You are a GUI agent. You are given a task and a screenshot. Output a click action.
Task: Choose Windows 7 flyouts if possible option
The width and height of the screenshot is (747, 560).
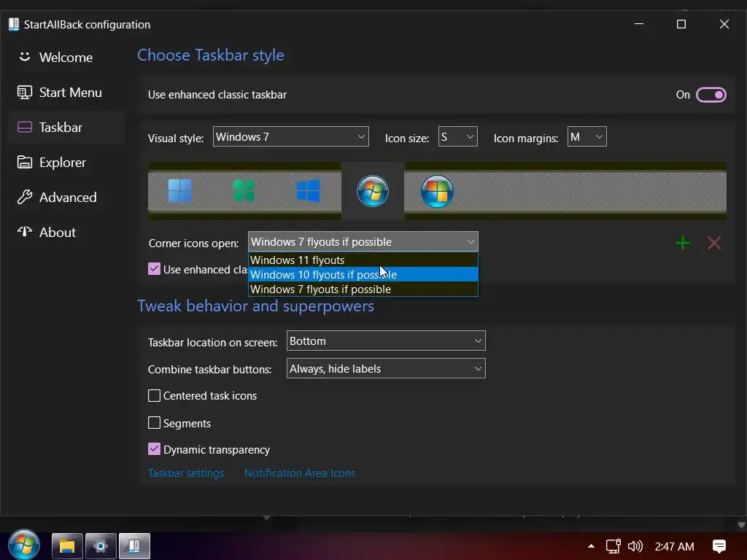click(363, 289)
